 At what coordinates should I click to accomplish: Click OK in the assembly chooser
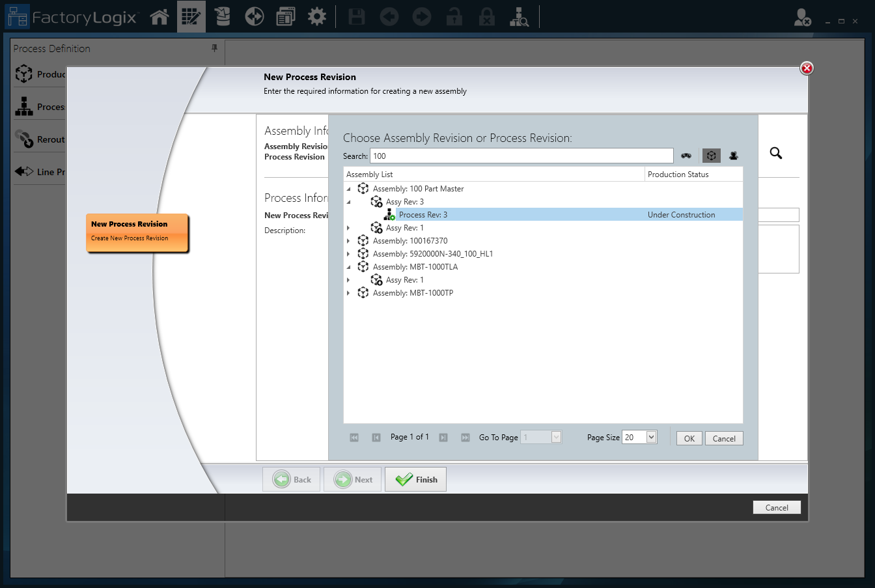689,438
